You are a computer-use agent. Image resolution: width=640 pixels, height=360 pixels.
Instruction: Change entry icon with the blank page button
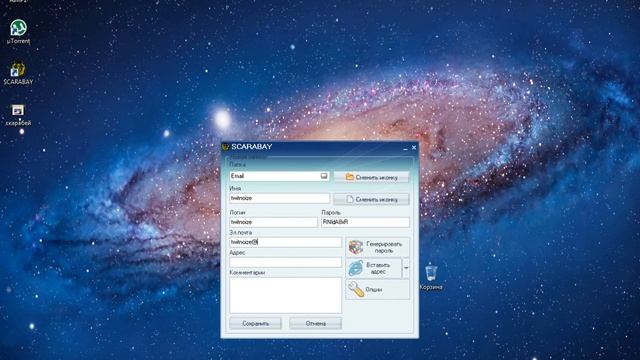[x=371, y=199]
